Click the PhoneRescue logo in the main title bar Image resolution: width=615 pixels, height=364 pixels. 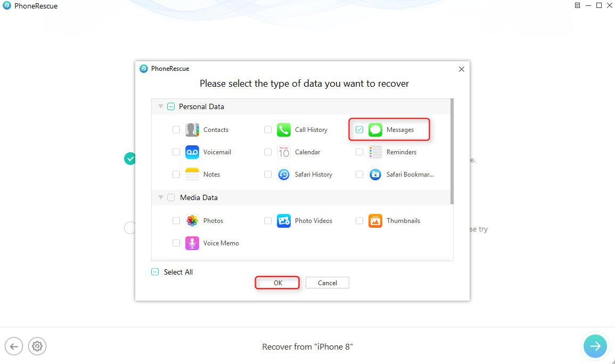(7, 5)
